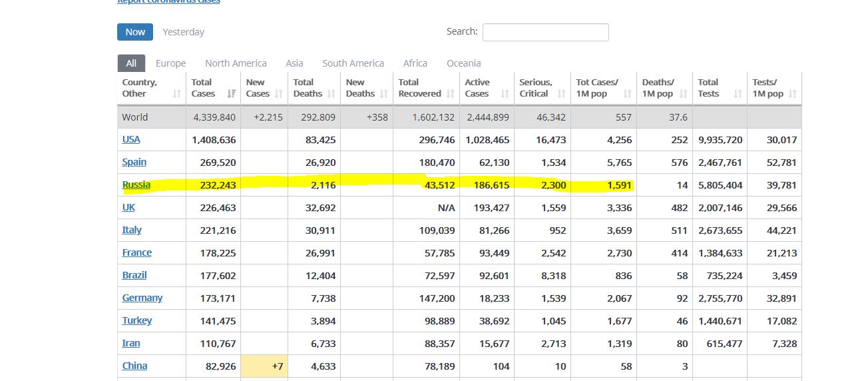Select the Now data button
Screen dimensions: 868x381
pyautogui.click(x=135, y=32)
